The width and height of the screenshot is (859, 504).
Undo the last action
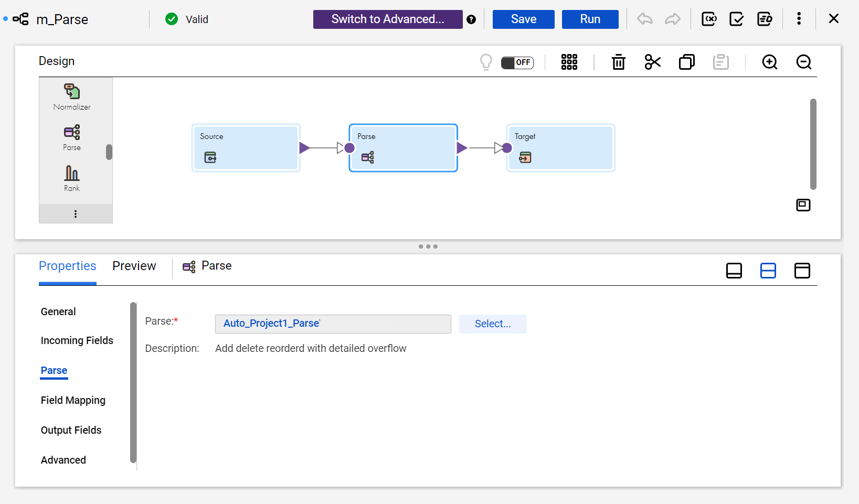coord(645,19)
